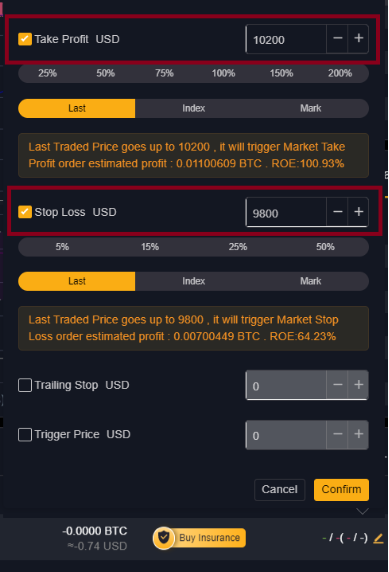Viewport: 389px width, 572px height.
Task: Collapse panel using chevron below Confirm
Action: click(x=362, y=511)
